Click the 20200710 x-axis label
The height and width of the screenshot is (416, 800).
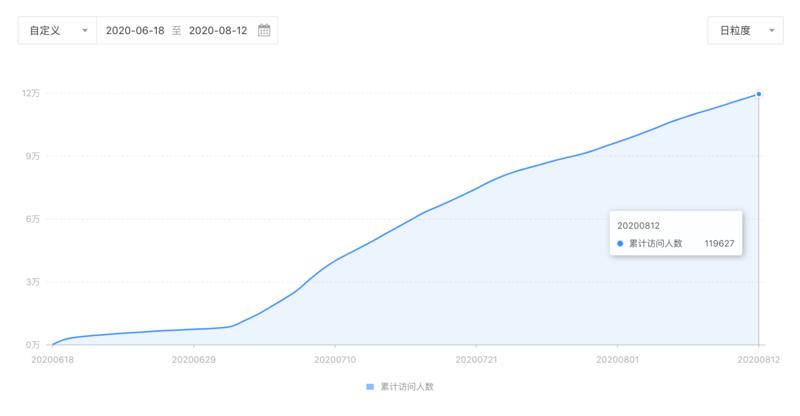point(334,357)
